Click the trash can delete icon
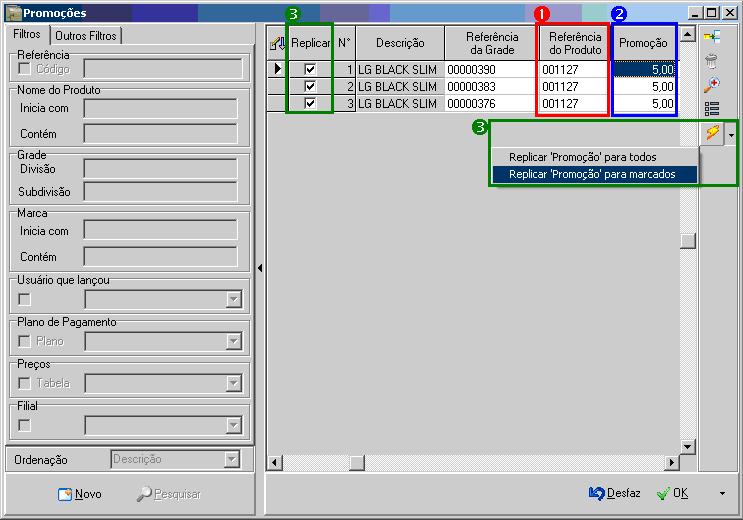This screenshot has width=743, height=520. click(712, 61)
